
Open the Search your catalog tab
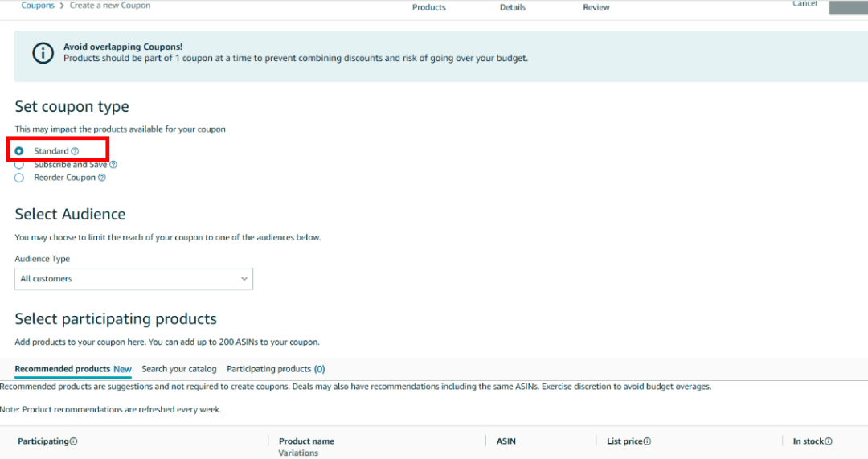coord(179,369)
